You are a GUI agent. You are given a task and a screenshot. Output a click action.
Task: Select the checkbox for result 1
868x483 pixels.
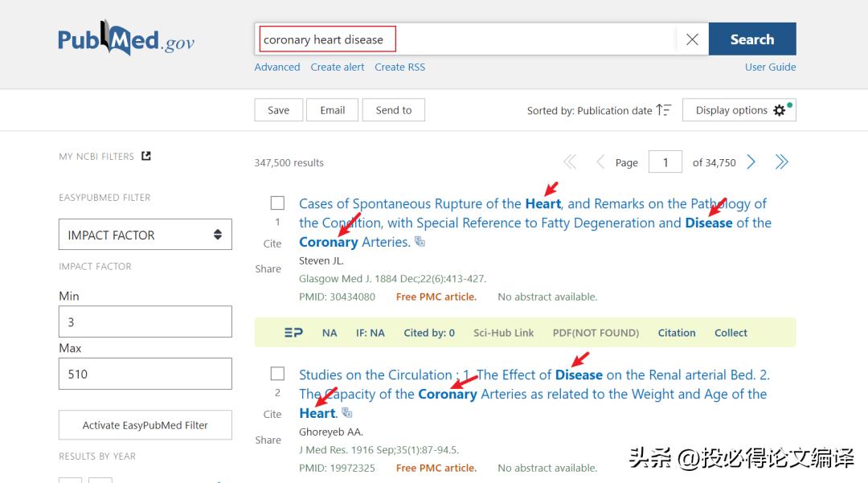277,203
